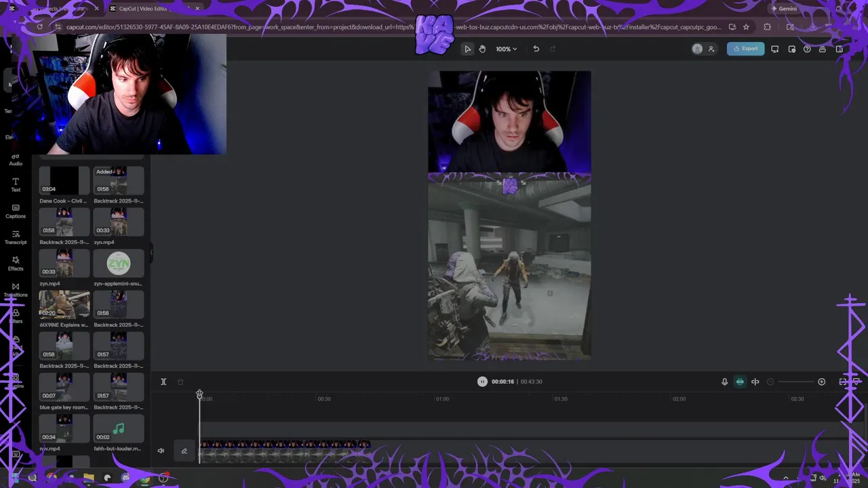
Task: Invite collaborators with add-person icon
Action: pyautogui.click(x=711, y=49)
